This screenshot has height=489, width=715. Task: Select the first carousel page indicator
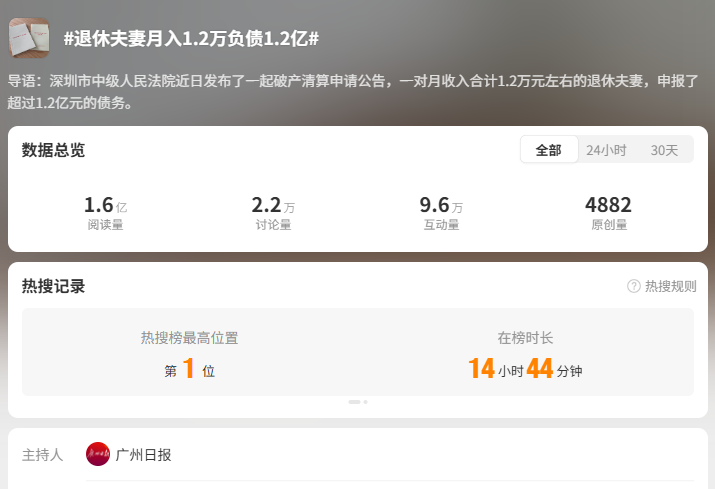point(354,402)
